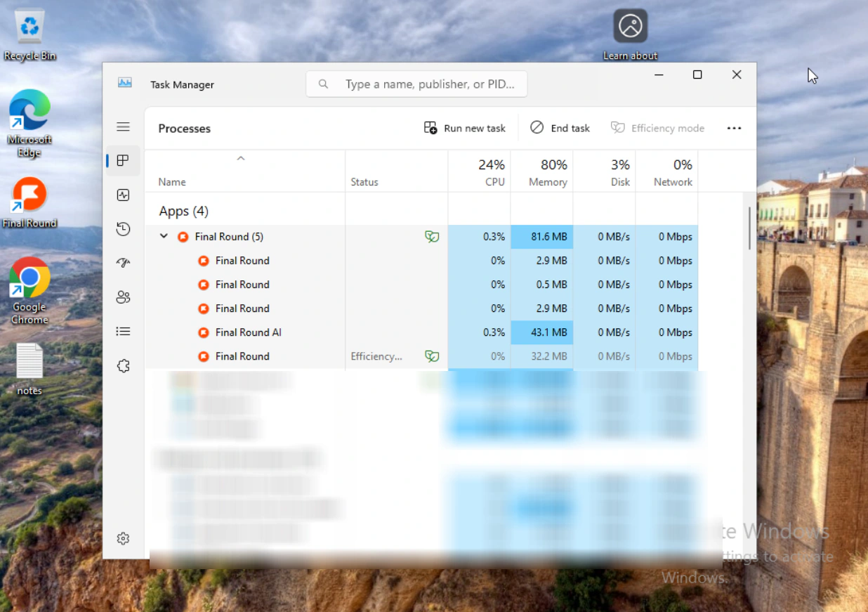868x612 pixels.
Task: Select the Processes page in the sidebar
Action: 123,160
